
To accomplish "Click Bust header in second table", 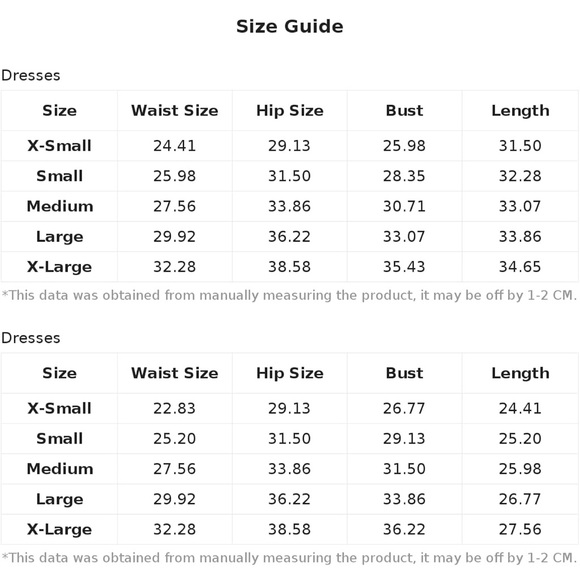I will coord(404,373).
